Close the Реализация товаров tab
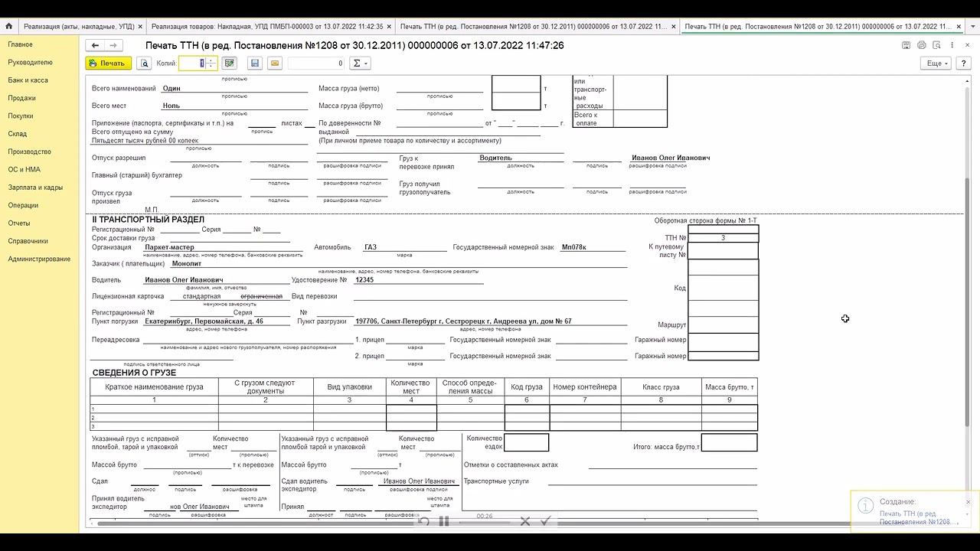Screen dimensions: 980x551 (x=390, y=26)
